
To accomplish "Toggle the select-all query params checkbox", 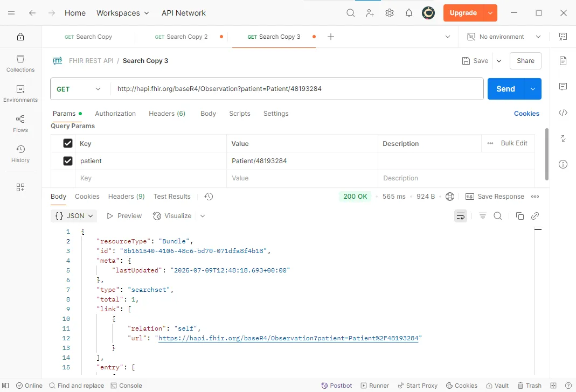I will [67, 143].
